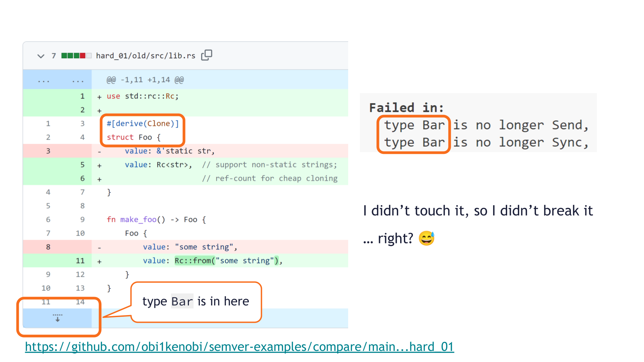Click the red diffstat square in the file header
This screenshot has height=362, width=644.
pyautogui.click(x=83, y=55)
